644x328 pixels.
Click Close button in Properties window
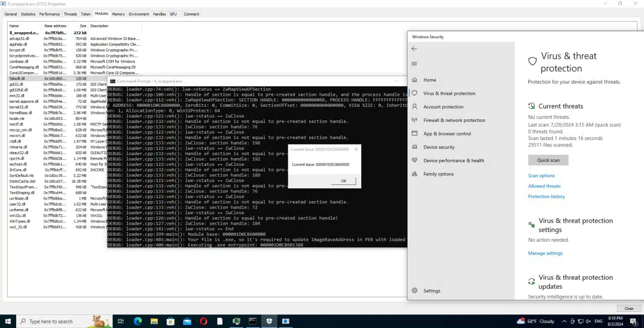(x=629, y=308)
